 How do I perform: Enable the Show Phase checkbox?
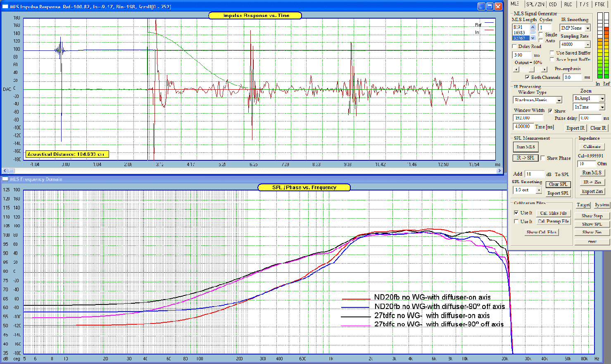543,158
